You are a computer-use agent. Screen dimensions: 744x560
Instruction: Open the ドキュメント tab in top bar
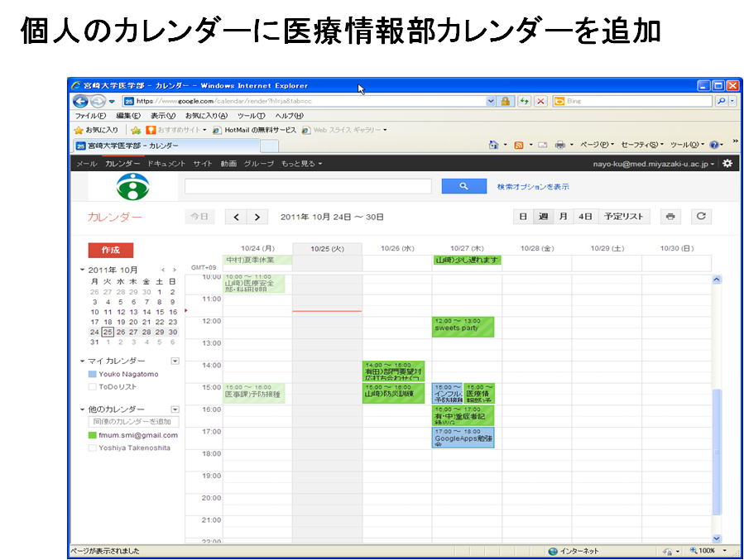(x=166, y=164)
